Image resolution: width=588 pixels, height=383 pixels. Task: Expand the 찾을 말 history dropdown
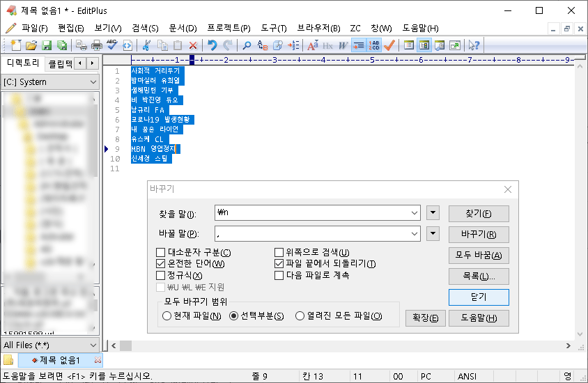(414, 213)
